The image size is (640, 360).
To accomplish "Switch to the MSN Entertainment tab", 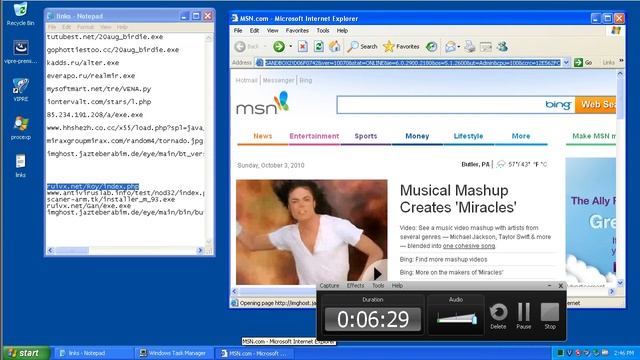I will [314, 136].
